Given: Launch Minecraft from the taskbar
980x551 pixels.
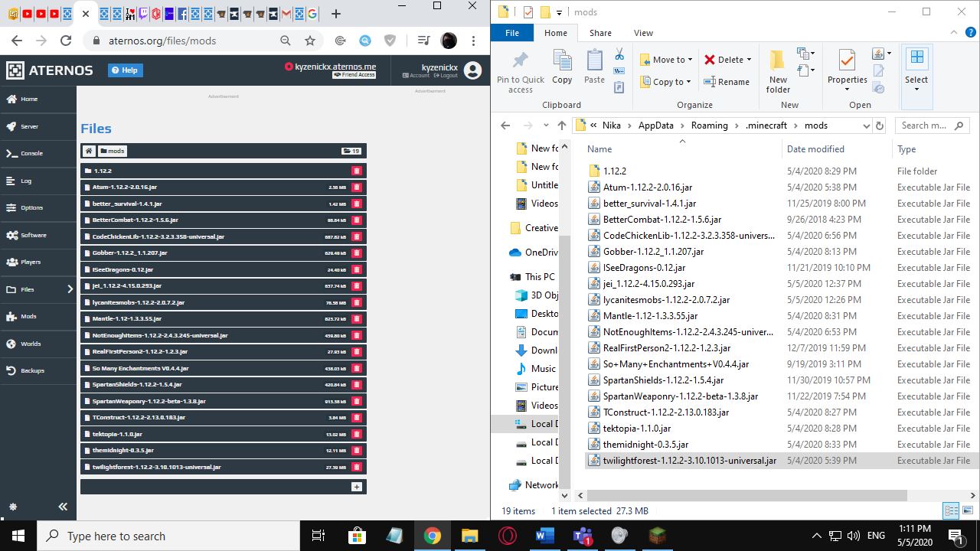Looking at the screenshot, I should click(657, 536).
